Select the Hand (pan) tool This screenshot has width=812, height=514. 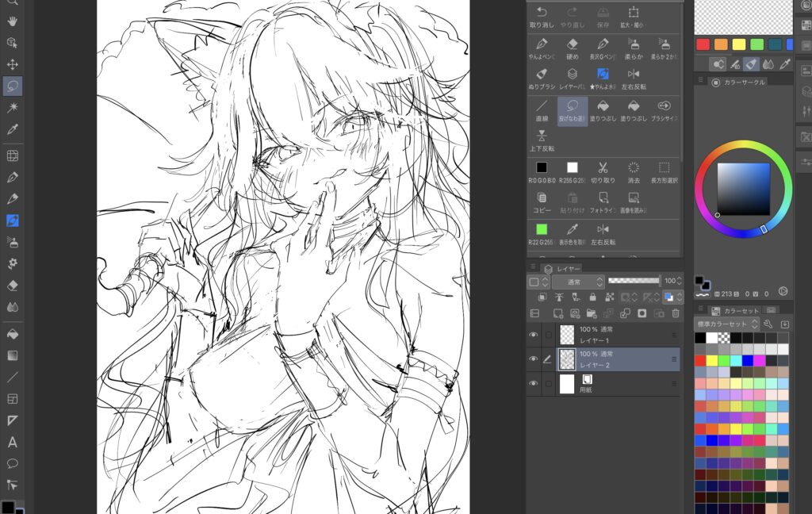13,21
